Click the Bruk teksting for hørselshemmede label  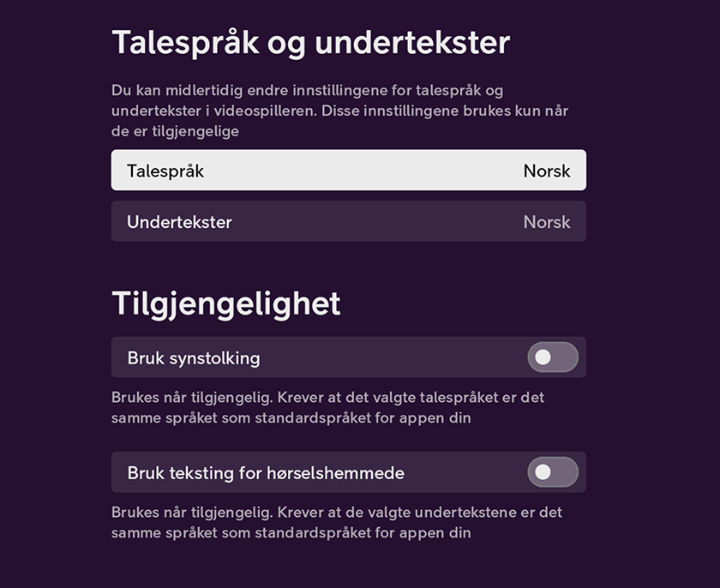[266, 473]
